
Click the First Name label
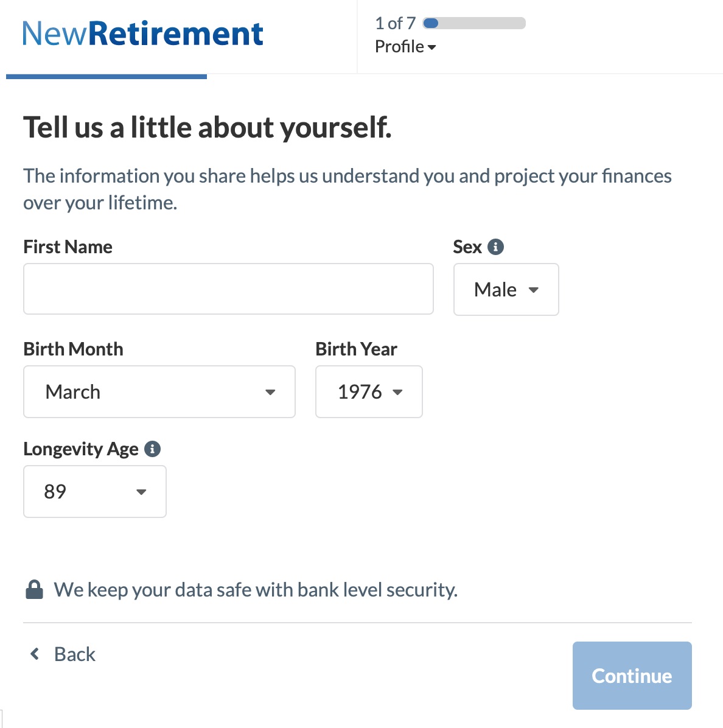(68, 247)
